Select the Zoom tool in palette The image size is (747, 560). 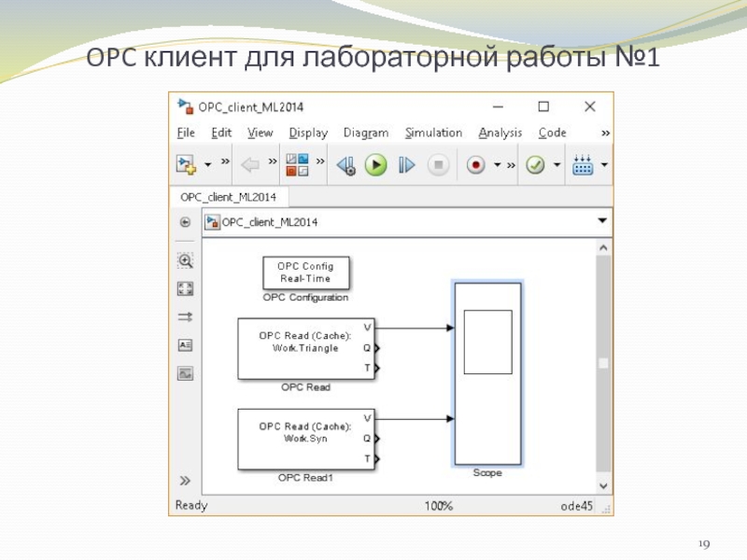click(185, 261)
